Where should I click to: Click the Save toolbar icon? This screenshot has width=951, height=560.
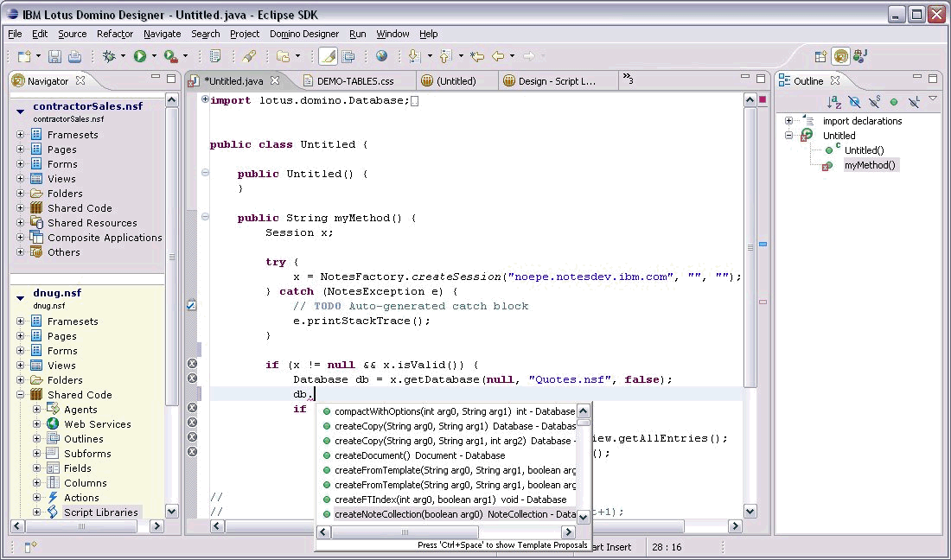pyautogui.click(x=54, y=56)
